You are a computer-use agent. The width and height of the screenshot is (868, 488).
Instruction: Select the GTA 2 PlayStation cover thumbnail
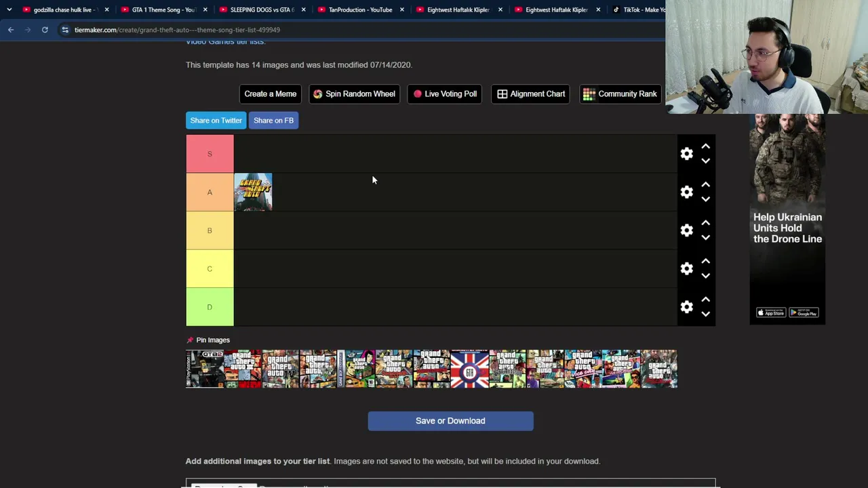pos(205,369)
